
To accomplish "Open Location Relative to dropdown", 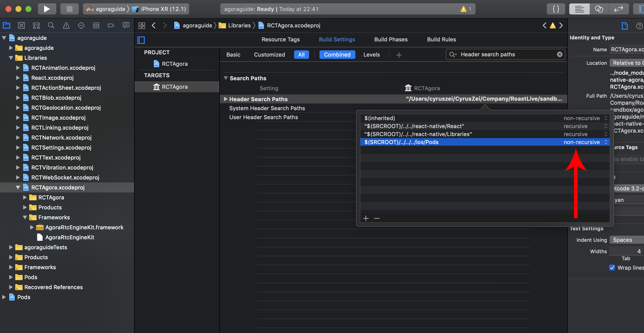I will [627, 63].
